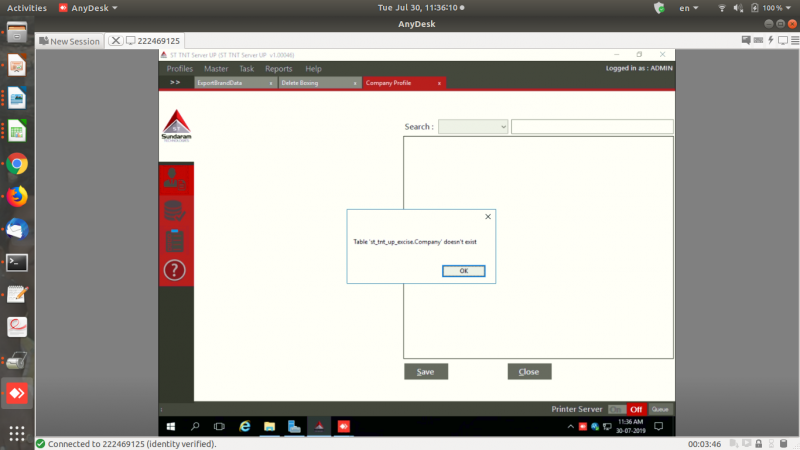Open remote Windows search icon
Screen dimensions: 800x450
195,427
